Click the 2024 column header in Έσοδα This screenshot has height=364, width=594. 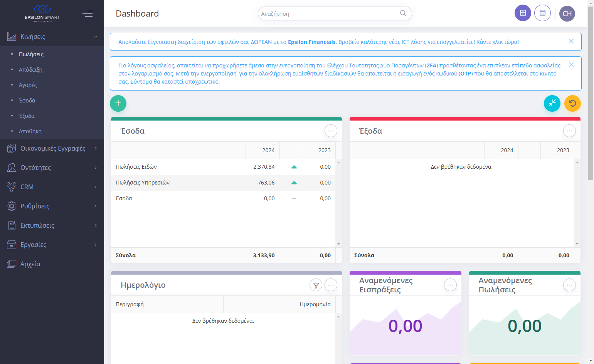coord(263,150)
